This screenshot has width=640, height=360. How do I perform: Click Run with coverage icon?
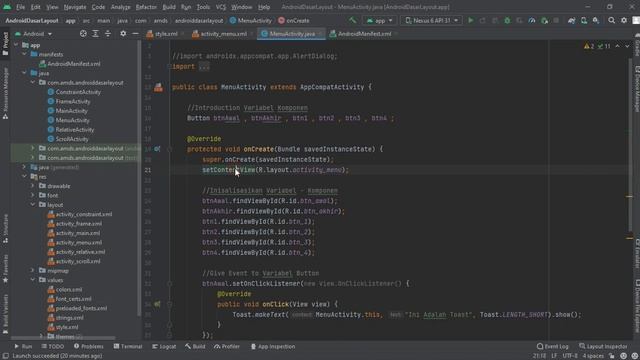click(x=520, y=20)
